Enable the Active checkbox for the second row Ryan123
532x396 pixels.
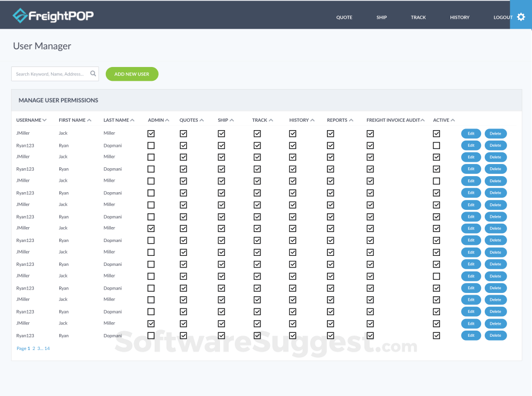click(437, 145)
